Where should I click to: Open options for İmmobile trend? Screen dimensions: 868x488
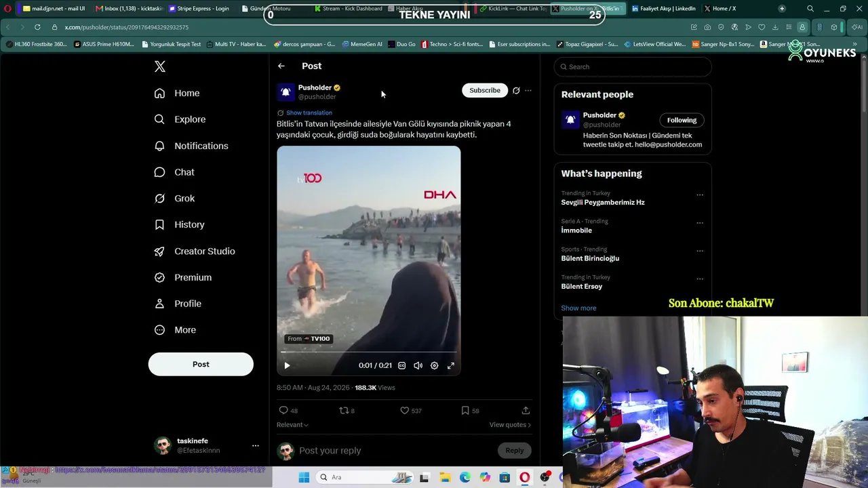(700, 223)
